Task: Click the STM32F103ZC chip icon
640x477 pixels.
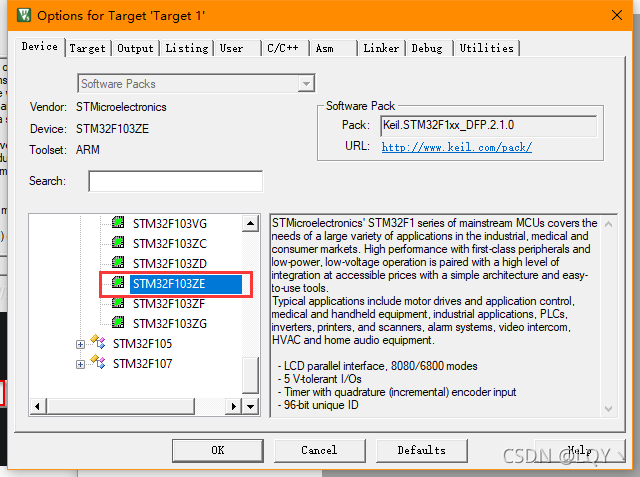Action: click(118, 242)
